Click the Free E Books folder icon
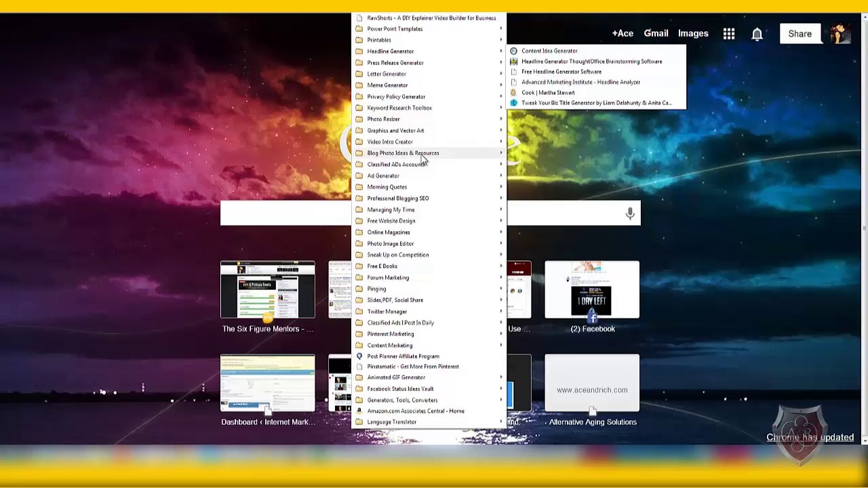This screenshot has width=868, height=488. coord(359,266)
